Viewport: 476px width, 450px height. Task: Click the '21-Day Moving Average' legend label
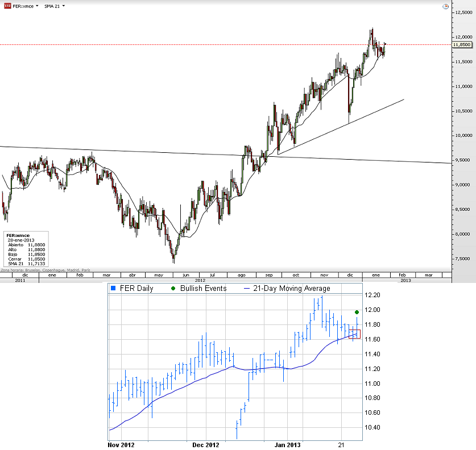pos(292,289)
